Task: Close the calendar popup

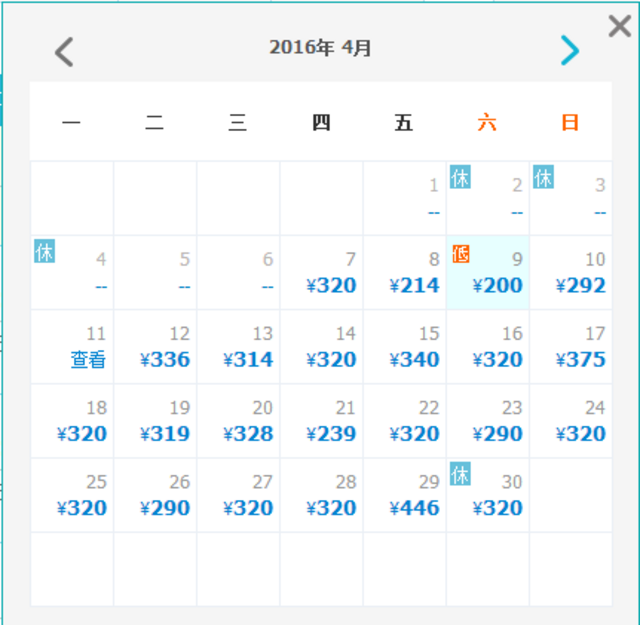Action: (620, 27)
